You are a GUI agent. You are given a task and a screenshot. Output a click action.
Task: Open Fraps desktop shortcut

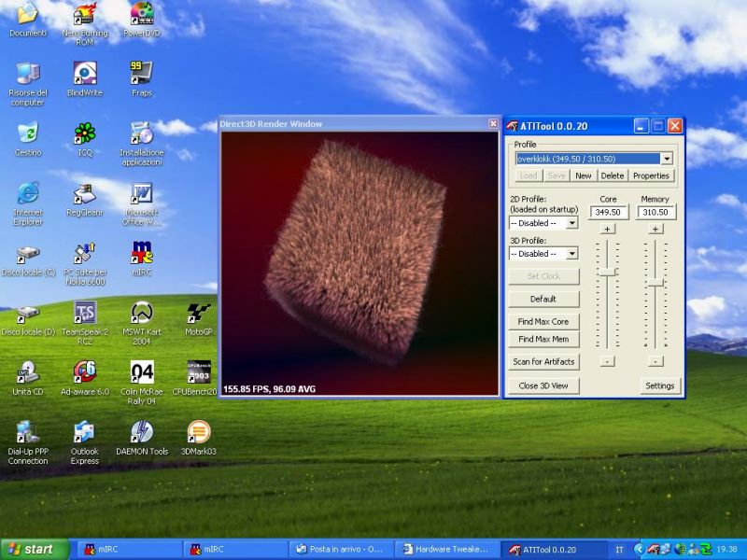[x=142, y=79]
